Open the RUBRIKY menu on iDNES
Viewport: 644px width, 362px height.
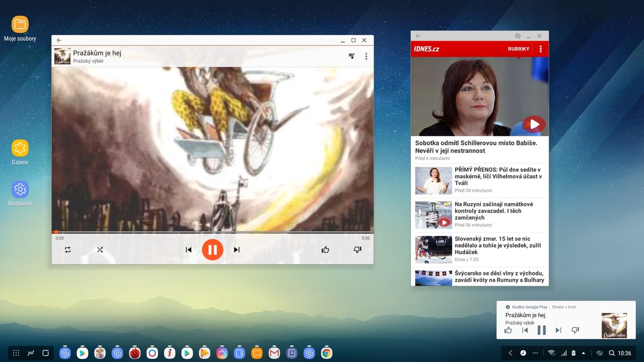tap(518, 49)
